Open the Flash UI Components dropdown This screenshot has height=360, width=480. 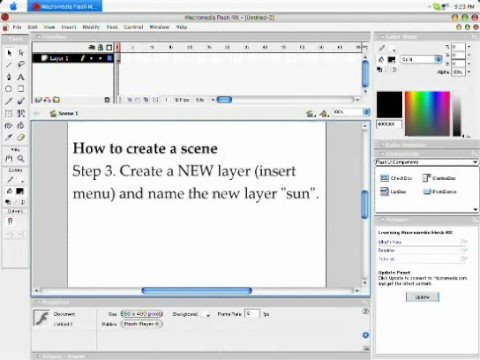coord(427,162)
